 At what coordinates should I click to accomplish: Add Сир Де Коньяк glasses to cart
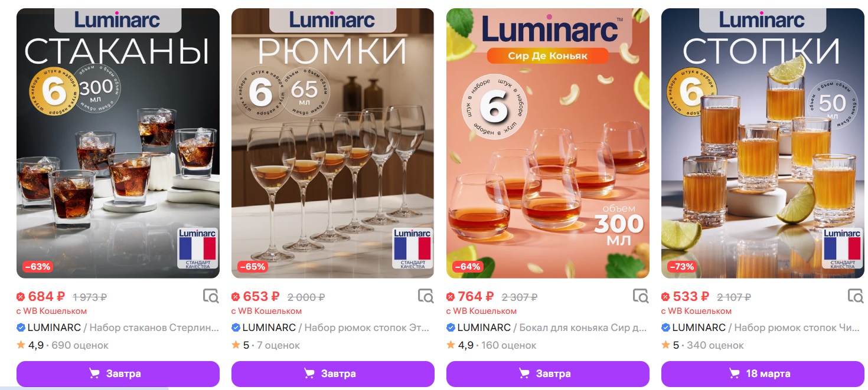click(547, 374)
